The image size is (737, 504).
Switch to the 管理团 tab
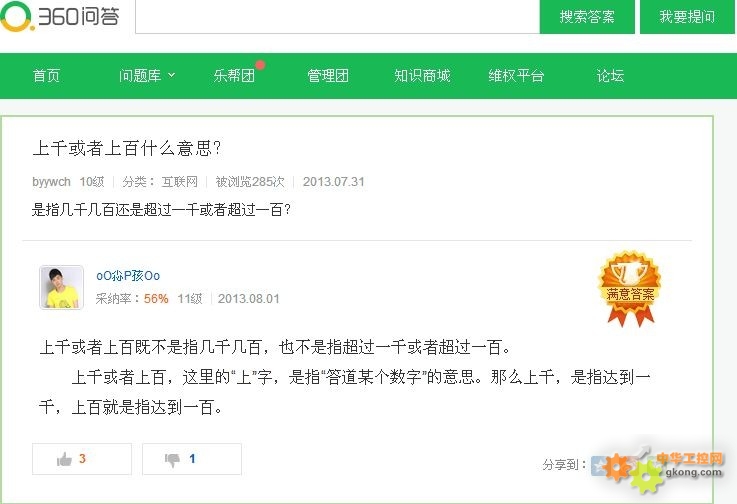pyautogui.click(x=328, y=76)
